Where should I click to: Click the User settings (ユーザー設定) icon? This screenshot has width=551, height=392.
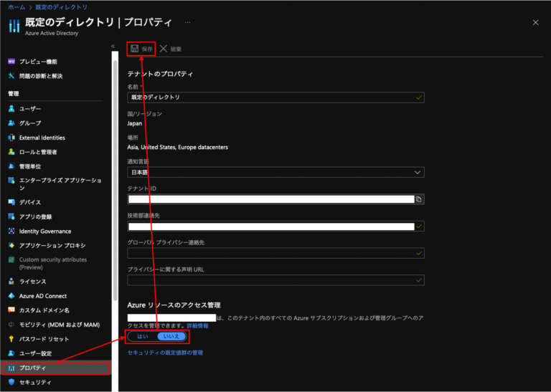(x=11, y=353)
